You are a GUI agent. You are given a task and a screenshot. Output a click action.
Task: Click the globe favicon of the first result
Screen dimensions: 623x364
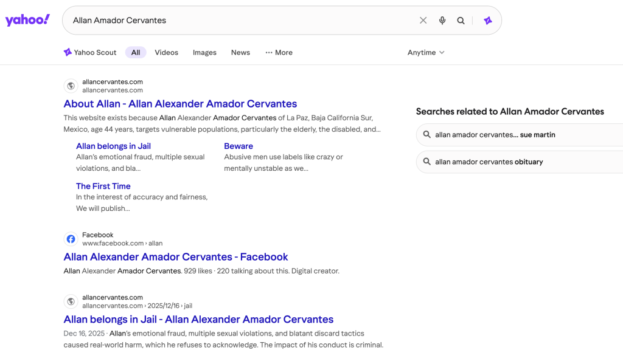71,86
